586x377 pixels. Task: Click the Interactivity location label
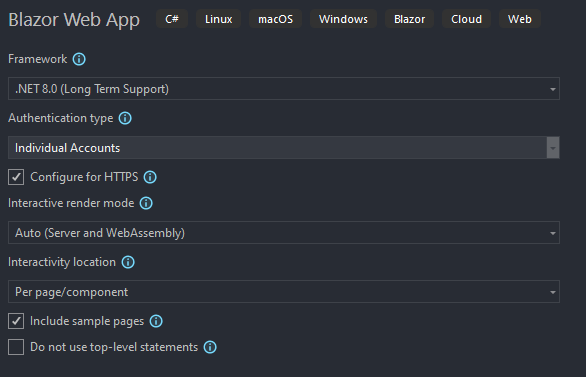62,262
